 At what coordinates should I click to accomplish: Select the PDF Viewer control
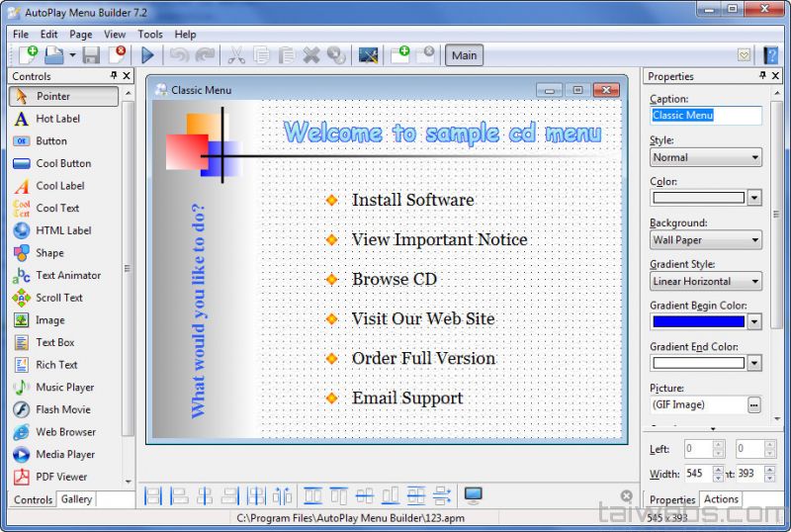coord(61,477)
